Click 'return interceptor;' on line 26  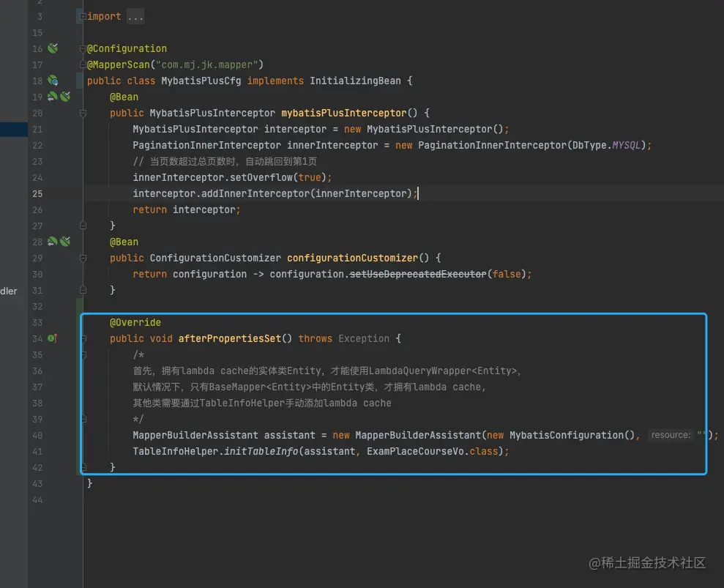[x=187, y=209]
